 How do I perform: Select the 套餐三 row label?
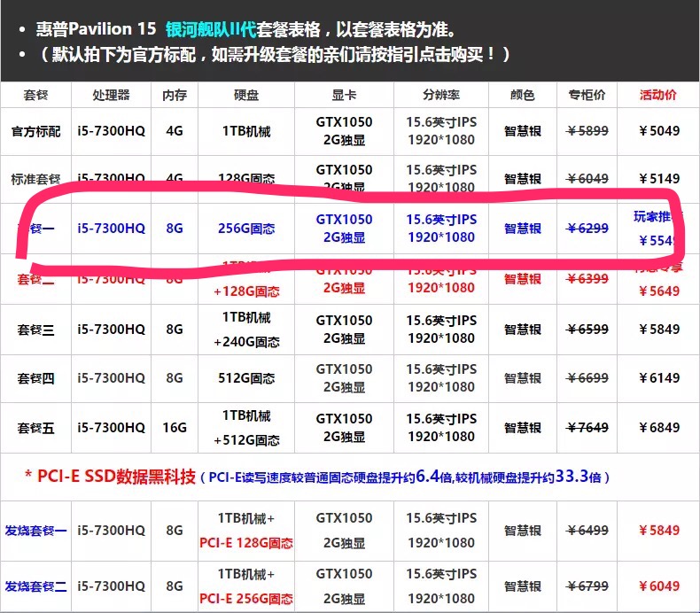(35, 330)
